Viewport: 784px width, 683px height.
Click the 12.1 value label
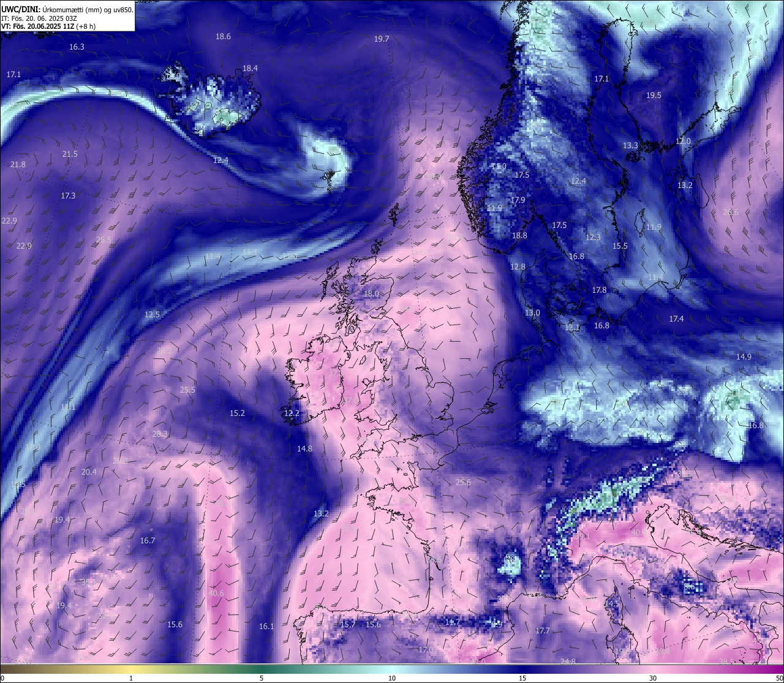(572, 328)
